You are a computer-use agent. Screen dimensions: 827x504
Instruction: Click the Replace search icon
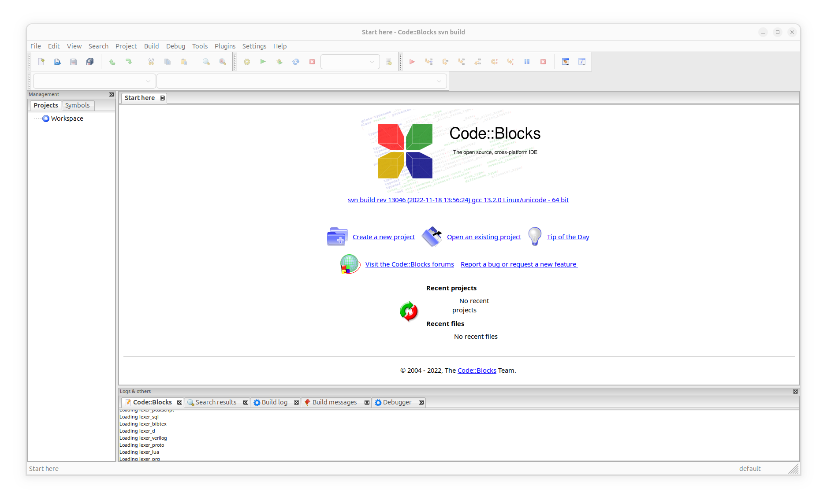pyautogui.click(x=223, y=62)
